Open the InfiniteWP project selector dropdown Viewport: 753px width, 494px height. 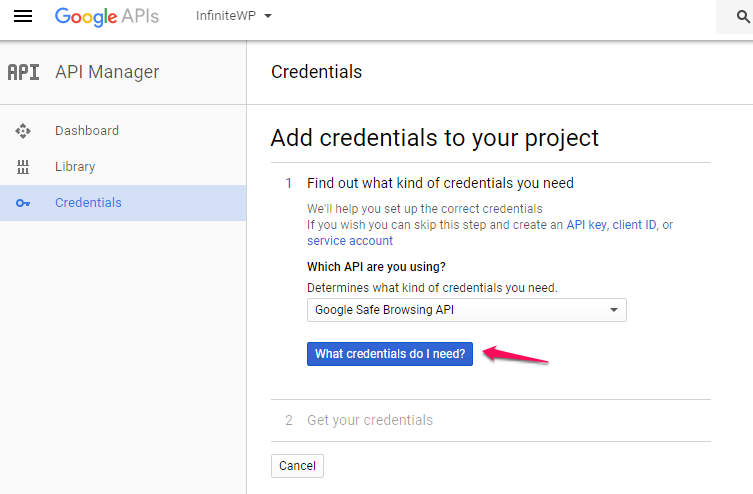tap(234, 16)
